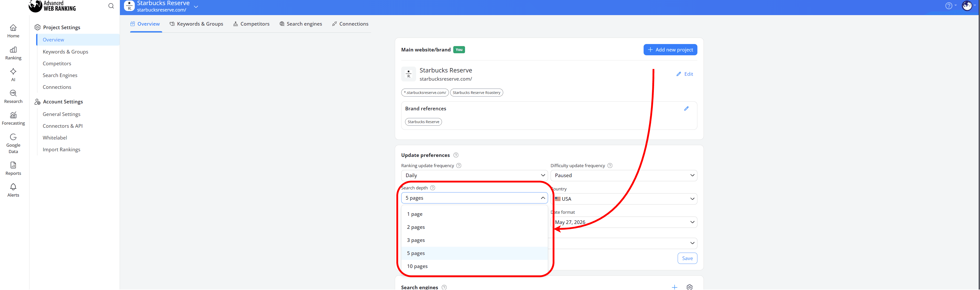Open Keywords & Groups sidebar item

[65, 52]
